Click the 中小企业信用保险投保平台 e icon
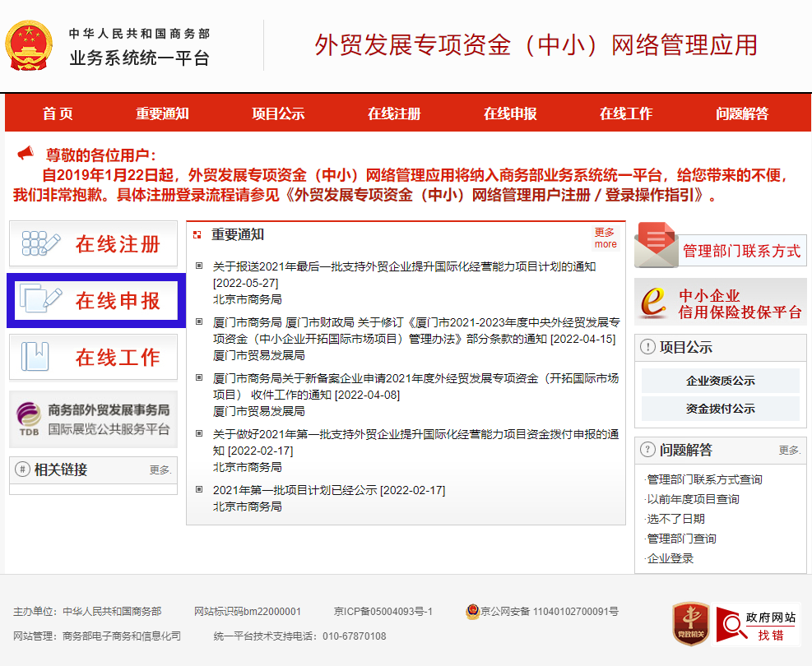The height and width of the screenshot is (666, 812). [655, 302]
